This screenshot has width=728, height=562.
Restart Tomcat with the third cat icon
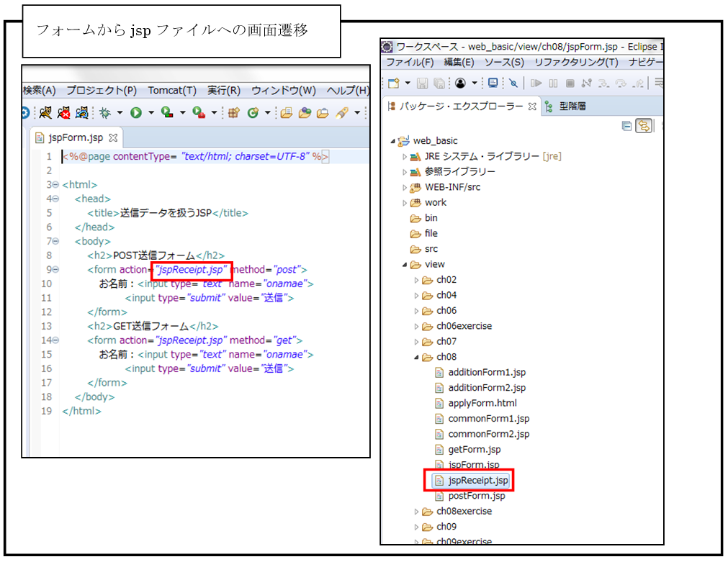point(82,113)
